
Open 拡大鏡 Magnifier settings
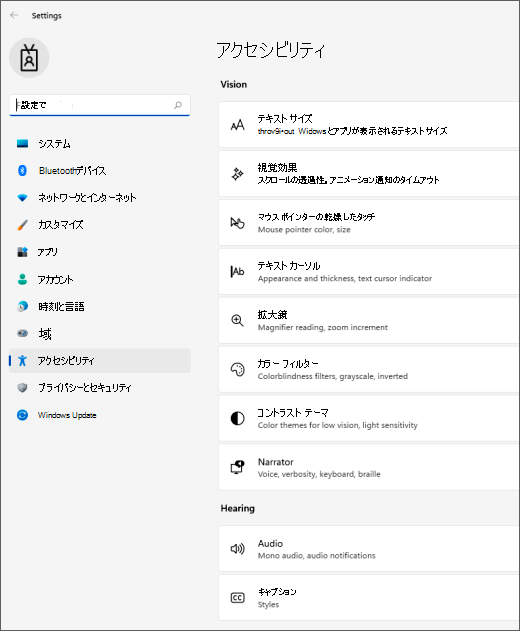pyautogui.click(x=368, y=321)
